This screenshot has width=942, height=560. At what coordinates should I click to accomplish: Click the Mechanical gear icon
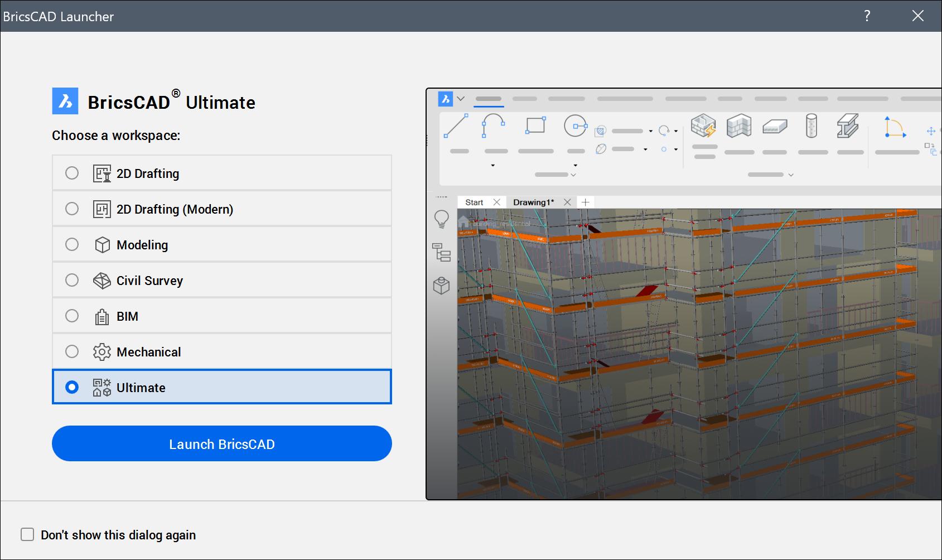(x=102, y=352)
